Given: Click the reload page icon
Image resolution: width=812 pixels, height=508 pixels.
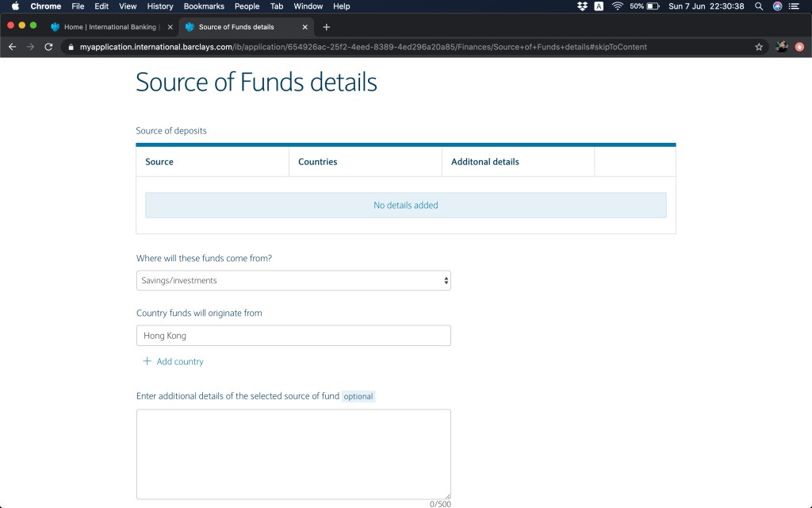Looking at the screenshot, I should click(x=48, y=47).
